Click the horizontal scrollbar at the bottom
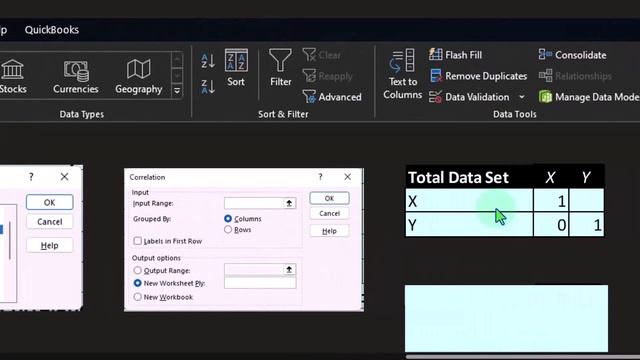 522,357
